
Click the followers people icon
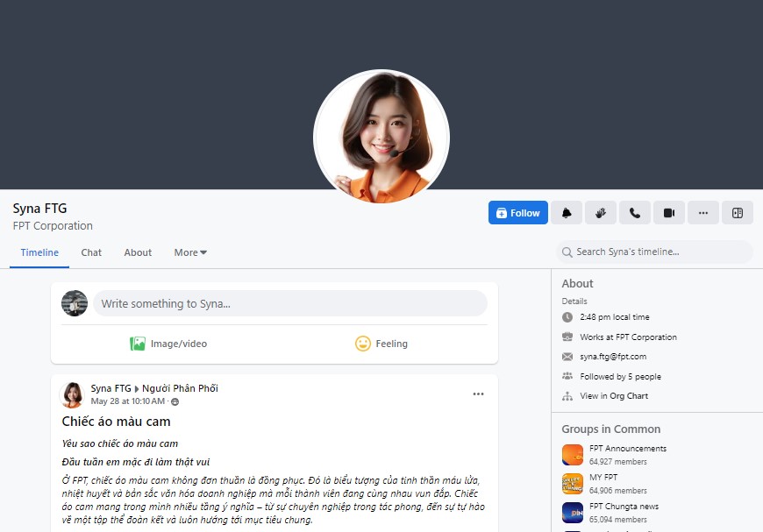click(x=567, y=376)
